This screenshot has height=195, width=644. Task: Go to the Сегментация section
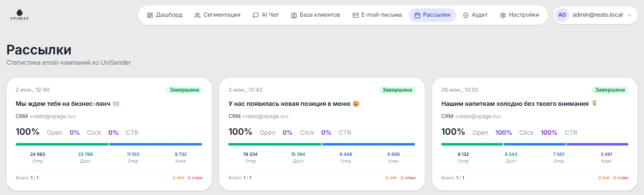tap(217, 15)
